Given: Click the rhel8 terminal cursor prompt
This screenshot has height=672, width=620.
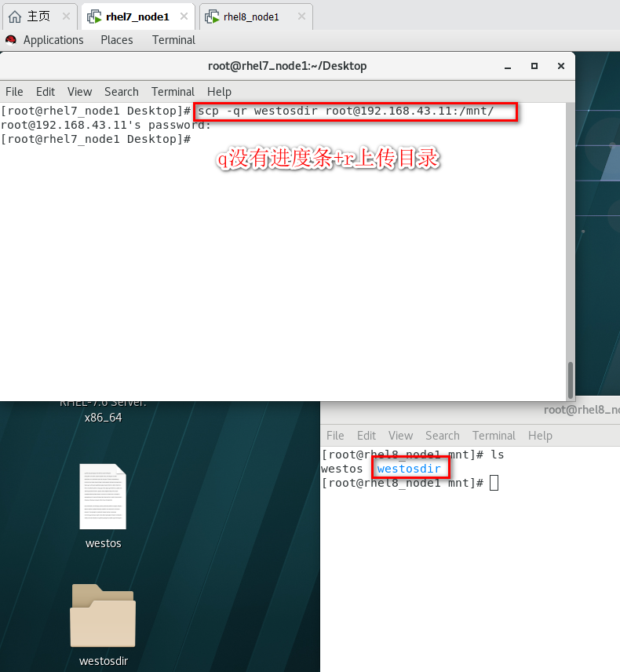Looking at the screenshot, I should pos(494,483).
